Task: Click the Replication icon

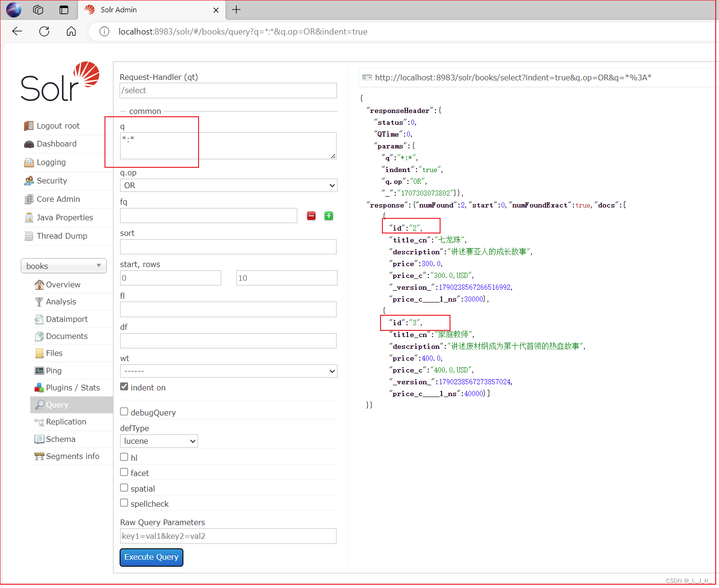Action: pyautogui.click(x=39, y=422)
